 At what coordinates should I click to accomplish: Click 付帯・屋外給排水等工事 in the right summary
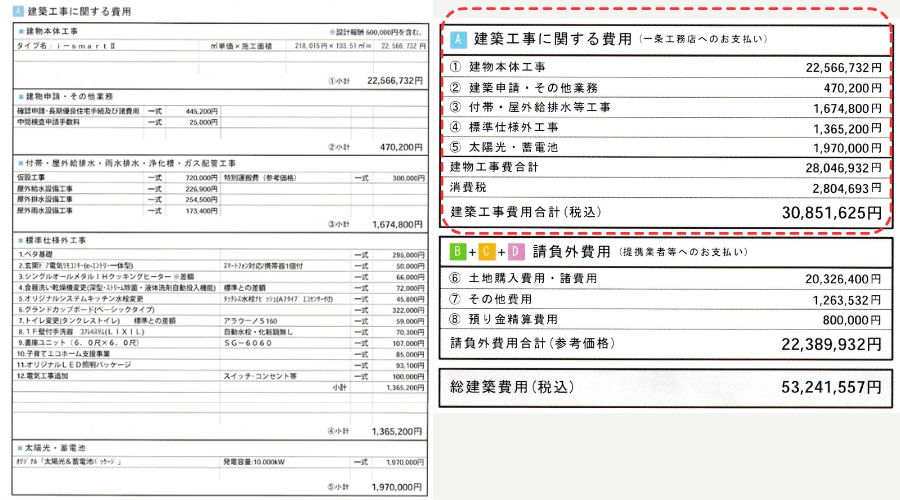(540, 107)
